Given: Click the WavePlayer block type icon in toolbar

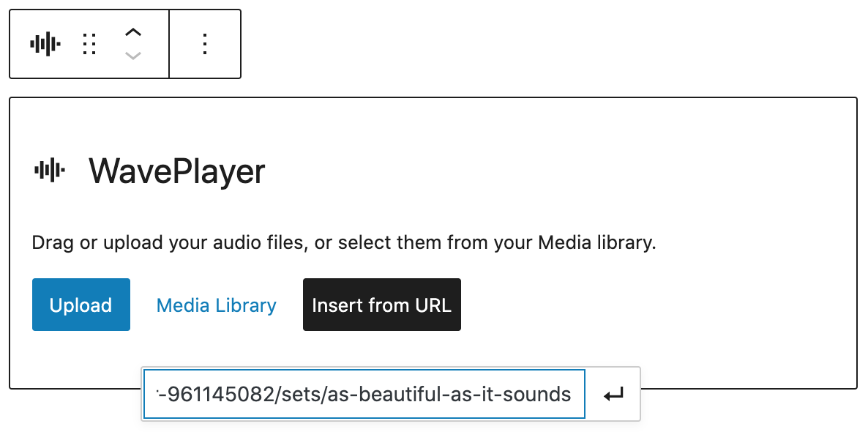Looking at the screenshot, I should click(45, 45).
